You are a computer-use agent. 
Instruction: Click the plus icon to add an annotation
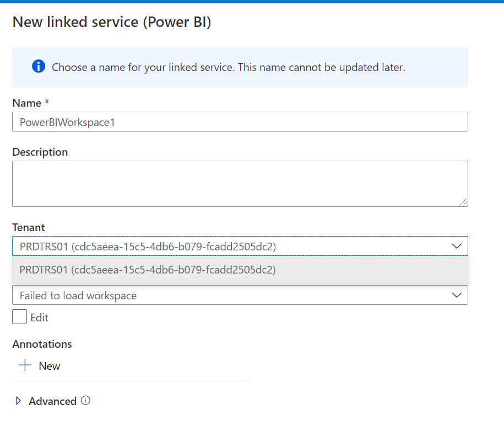[26, 365]
